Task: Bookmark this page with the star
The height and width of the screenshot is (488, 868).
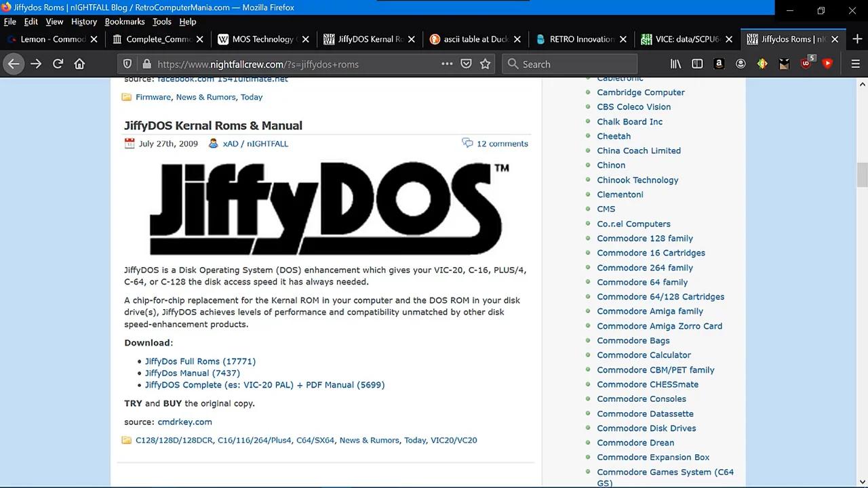Action: (485, 64)
